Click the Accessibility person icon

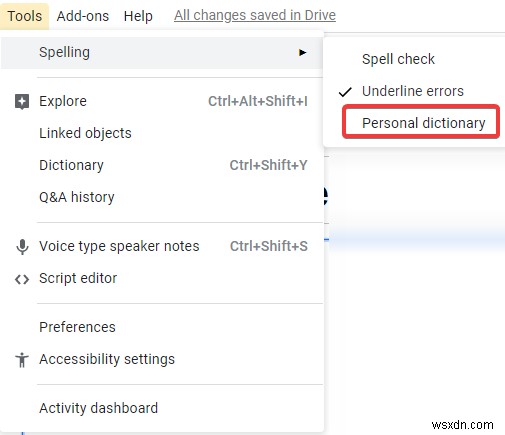(22, 360)
